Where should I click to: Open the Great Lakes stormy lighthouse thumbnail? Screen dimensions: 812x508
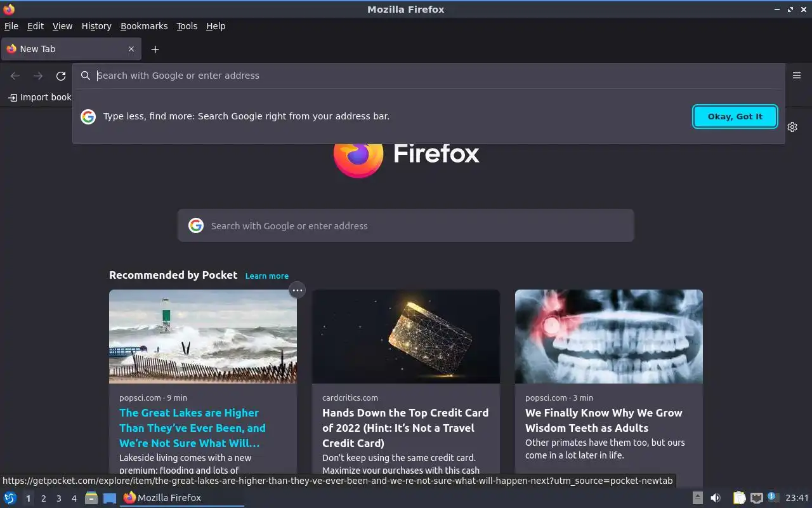pyautogui.click(x=203, y=337)
